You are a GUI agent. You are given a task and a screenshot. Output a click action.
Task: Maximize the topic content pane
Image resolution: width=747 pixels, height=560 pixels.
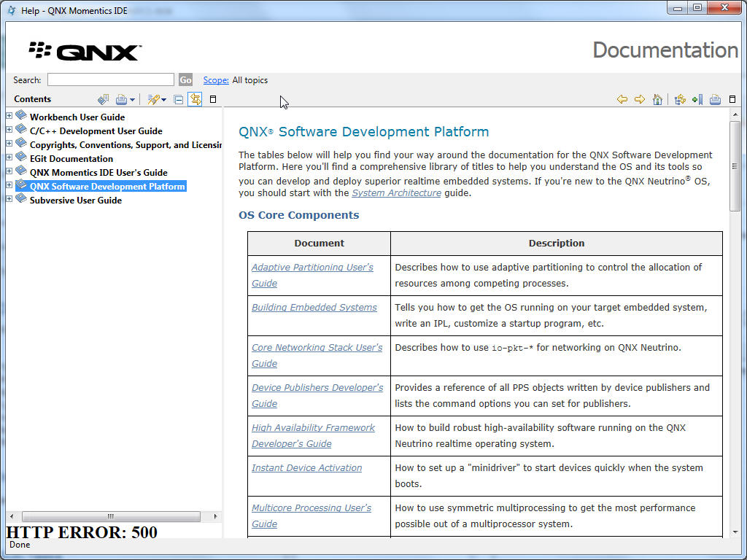coord(732,99)
